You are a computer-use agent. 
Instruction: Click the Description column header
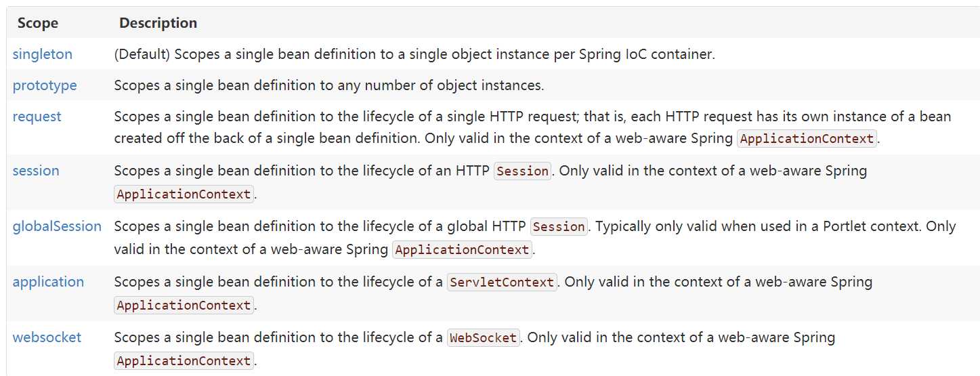(158, 23)
